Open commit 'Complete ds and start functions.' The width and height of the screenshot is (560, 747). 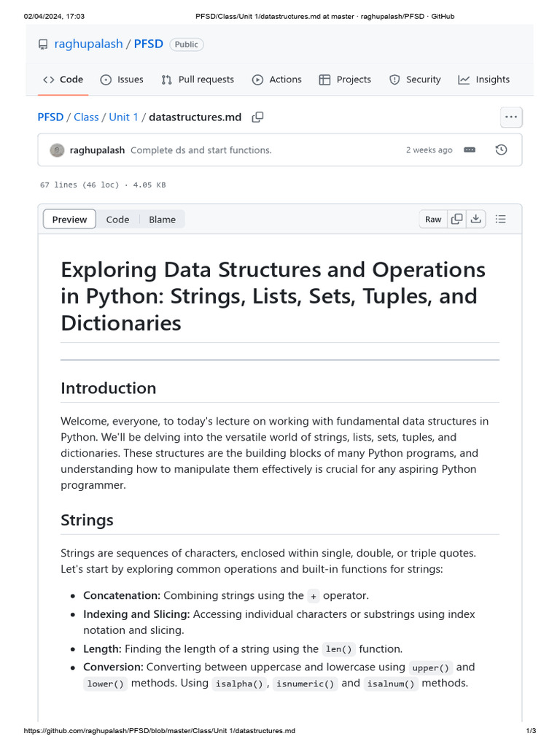pos(201,150)
